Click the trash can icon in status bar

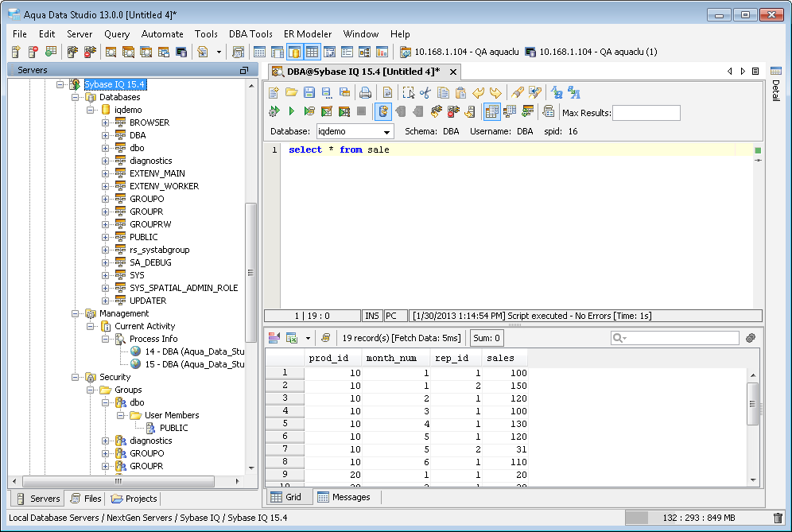coord(778,518)
